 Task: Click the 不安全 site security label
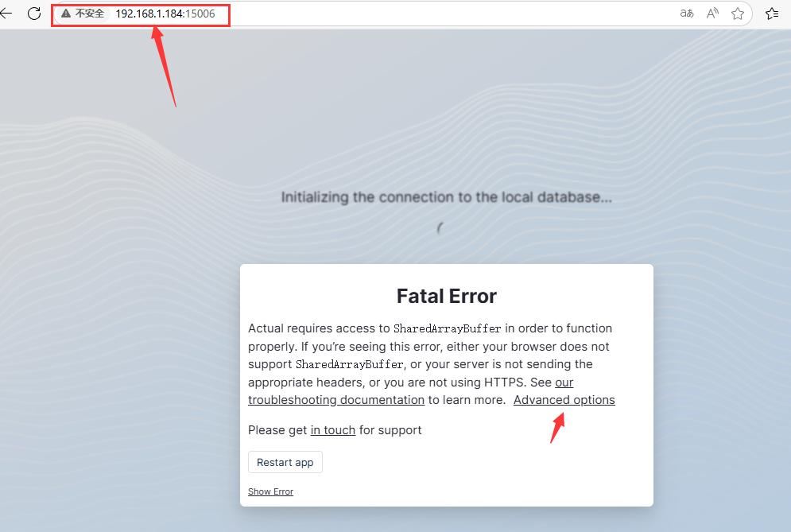[89, 14]
